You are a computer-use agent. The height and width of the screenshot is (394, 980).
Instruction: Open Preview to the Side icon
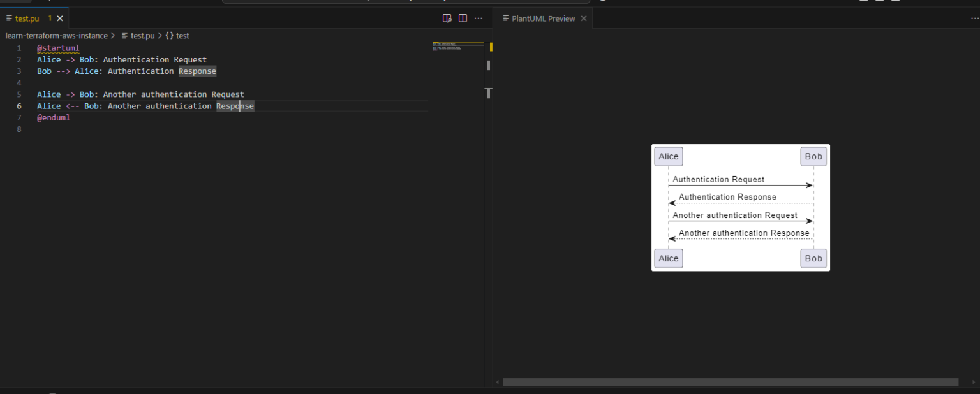click(x=447, y=18)
